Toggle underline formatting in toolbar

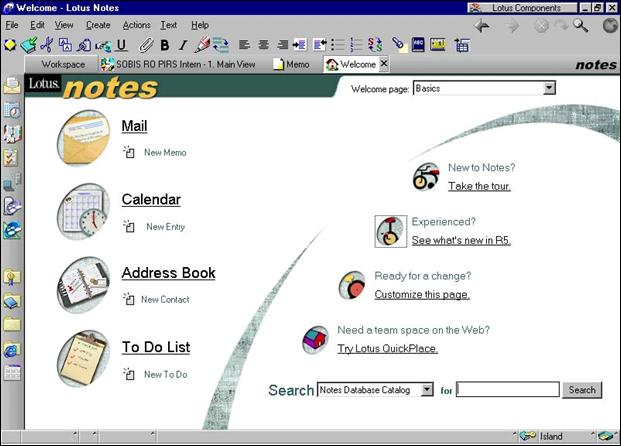point(122,45)
